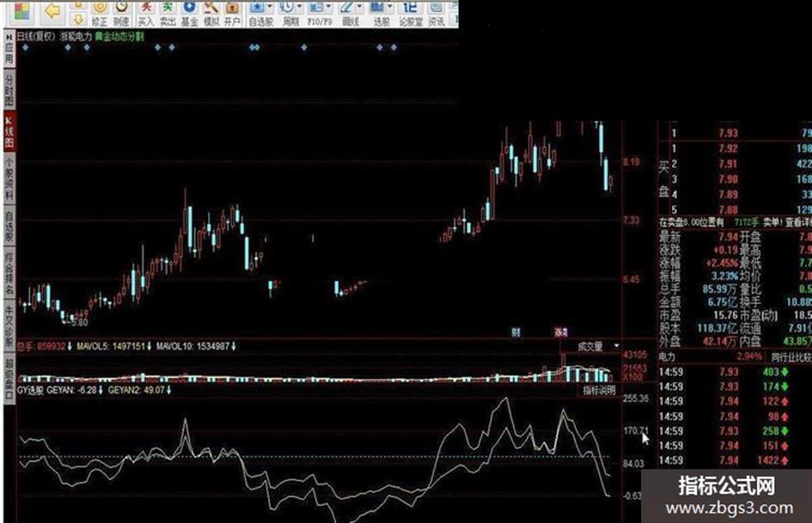Click the 涨 marker below the chart

561,332
